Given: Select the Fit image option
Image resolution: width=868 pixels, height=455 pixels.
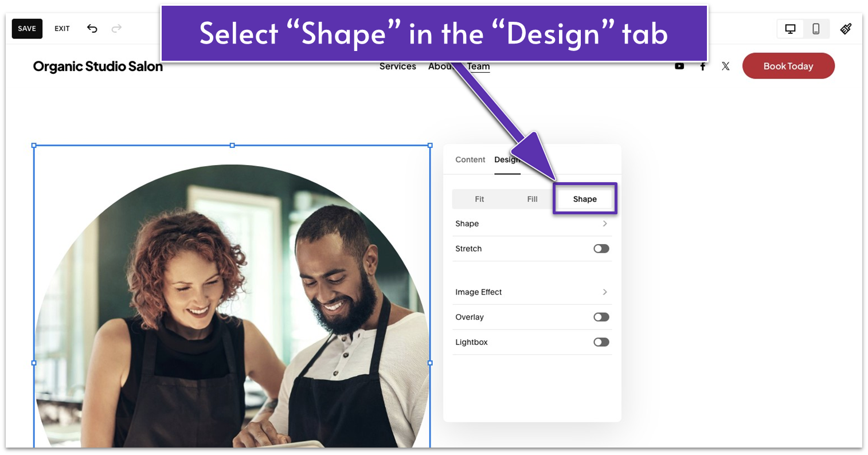Looking at the screenshot, I should tap(479, 199).
